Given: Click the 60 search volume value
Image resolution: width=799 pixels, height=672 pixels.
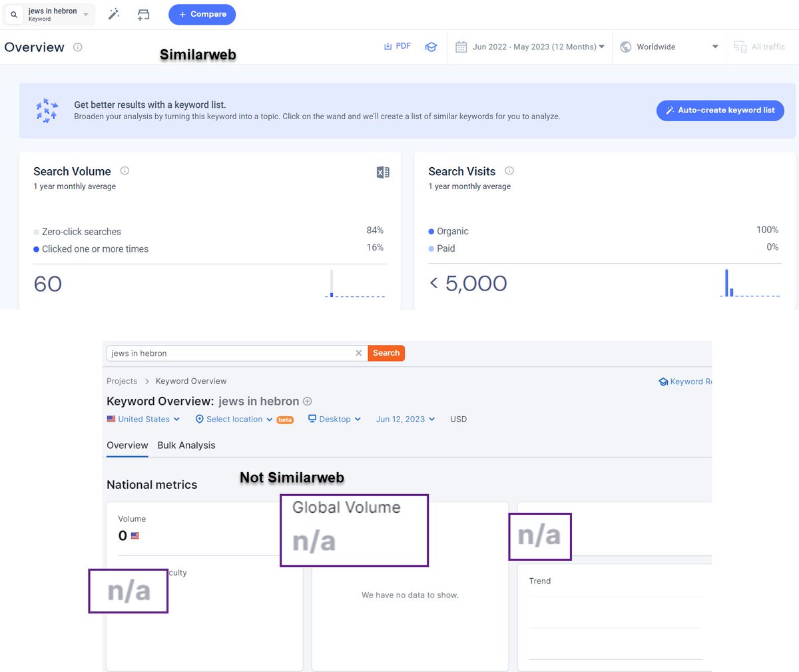Looking at the screenshot, I should 48,284.
